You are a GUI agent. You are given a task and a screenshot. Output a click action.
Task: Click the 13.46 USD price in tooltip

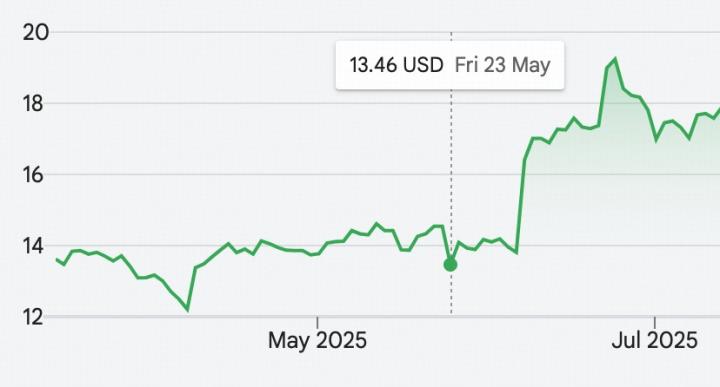396,65
